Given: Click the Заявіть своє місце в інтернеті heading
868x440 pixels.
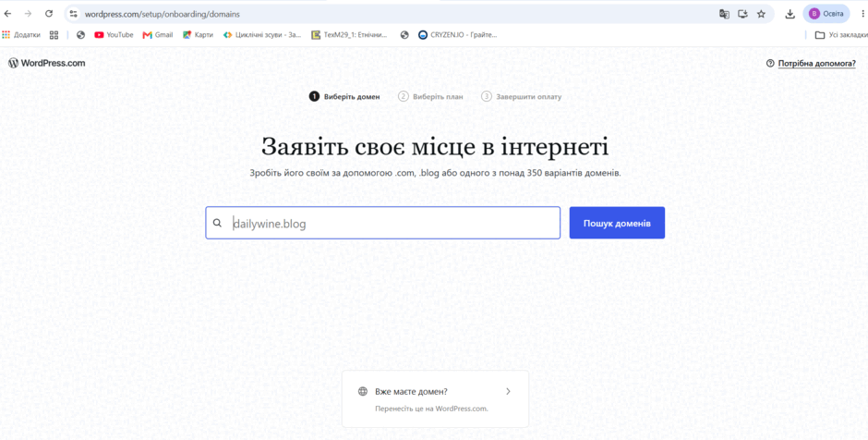Looking at the screenshot, I should [435, 147].
